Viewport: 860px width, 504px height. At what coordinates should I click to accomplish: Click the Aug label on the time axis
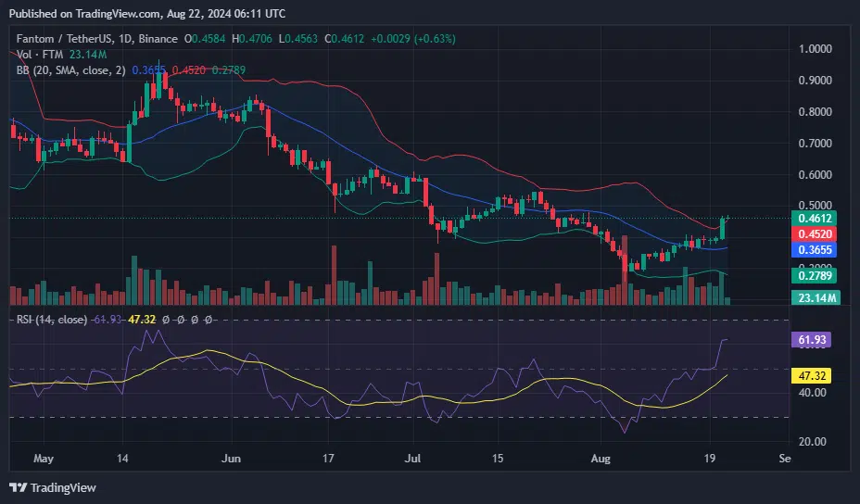pyautogui.click(x=601, y=458)
